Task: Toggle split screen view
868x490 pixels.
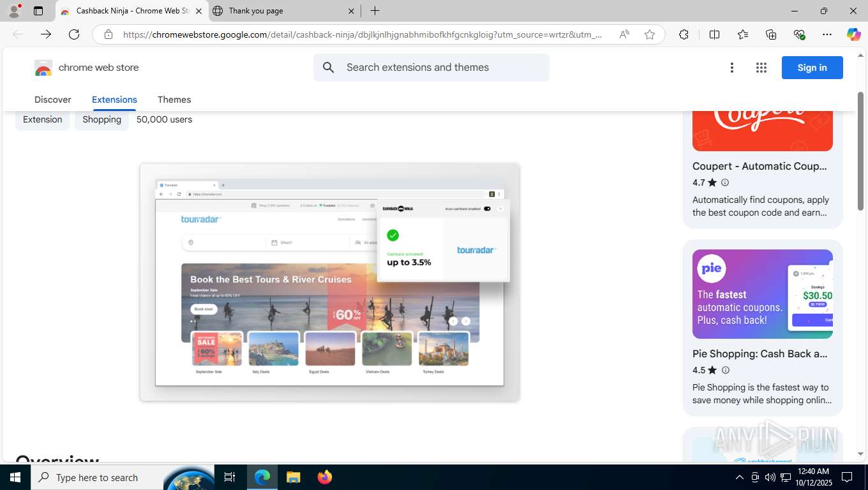Action: (714, 34)
